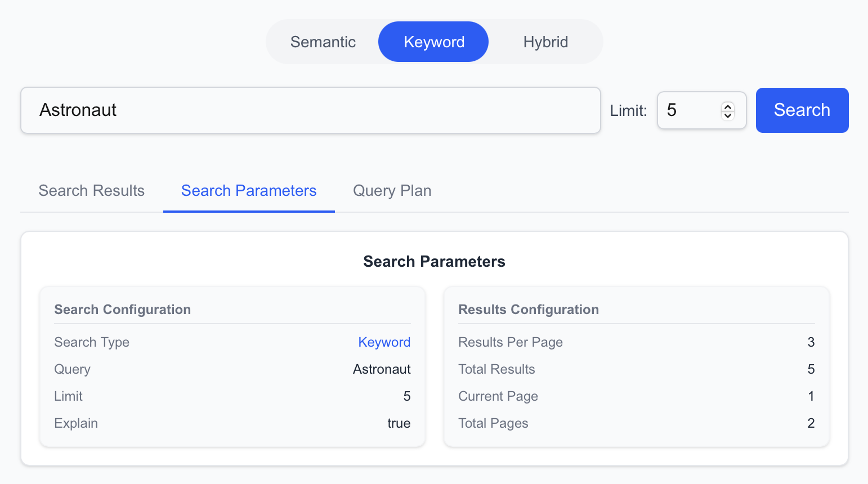Select the Hybrid search mode
The width and height of the screenshot is (868, 484).
tap(545, 41)
